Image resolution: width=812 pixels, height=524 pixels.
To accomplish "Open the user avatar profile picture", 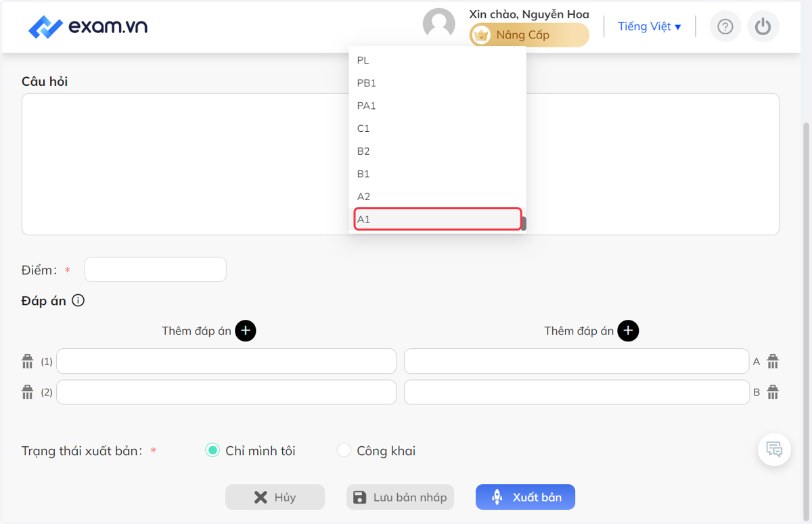I will click(439, 25).
